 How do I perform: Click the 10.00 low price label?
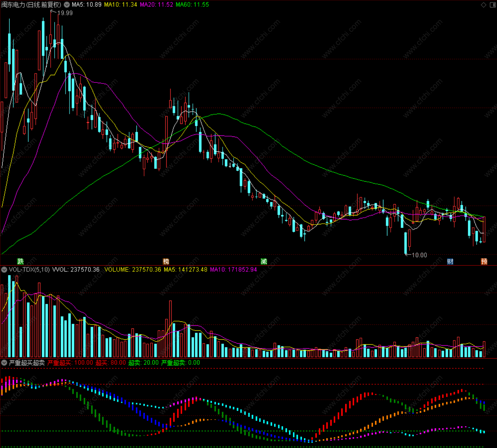419,255
